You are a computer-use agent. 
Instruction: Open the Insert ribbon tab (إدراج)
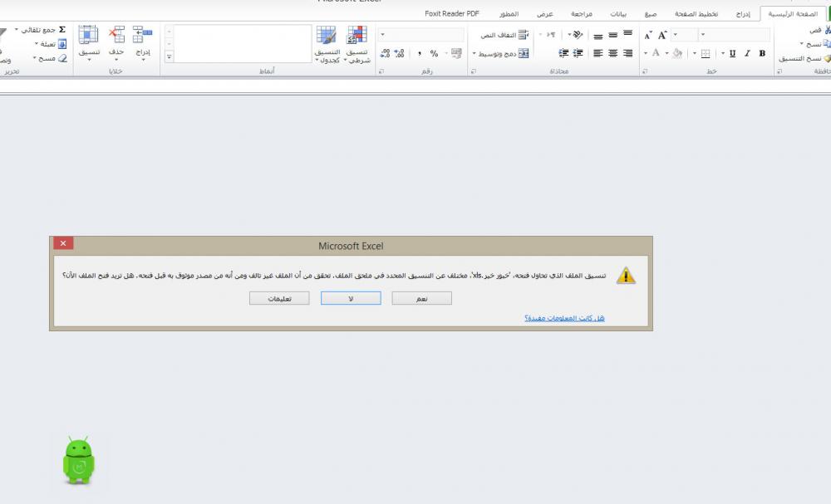[743, 14]
